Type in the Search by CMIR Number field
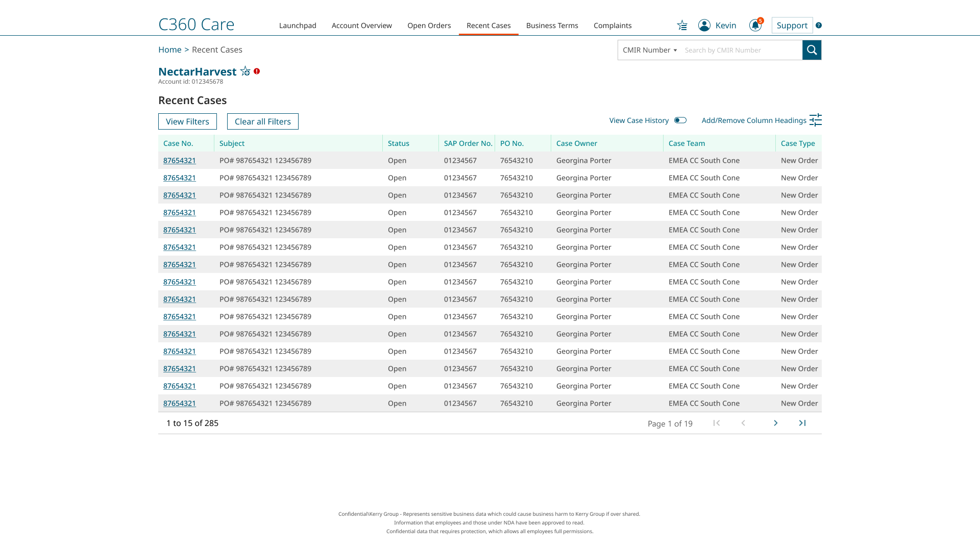 (740, 50)
